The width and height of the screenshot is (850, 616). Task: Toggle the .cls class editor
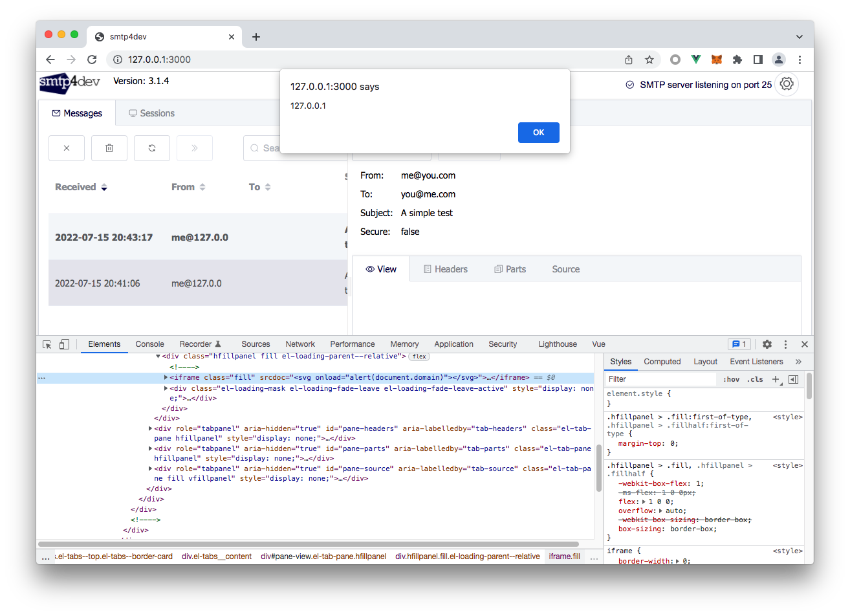point(754,379)
